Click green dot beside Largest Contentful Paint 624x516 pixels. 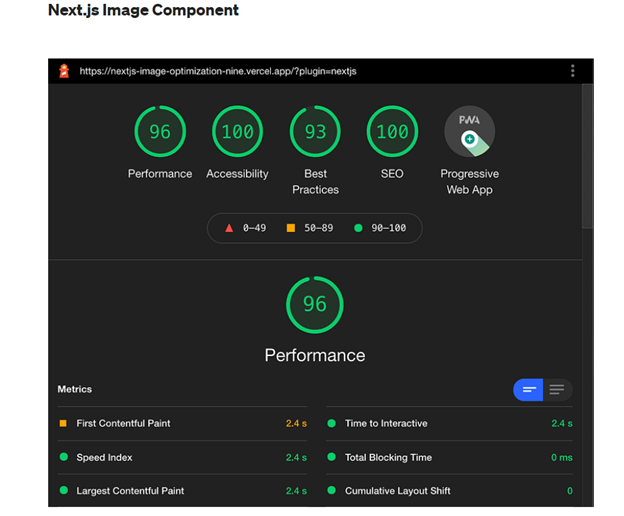pyautogui.click(x=64, y=490)
